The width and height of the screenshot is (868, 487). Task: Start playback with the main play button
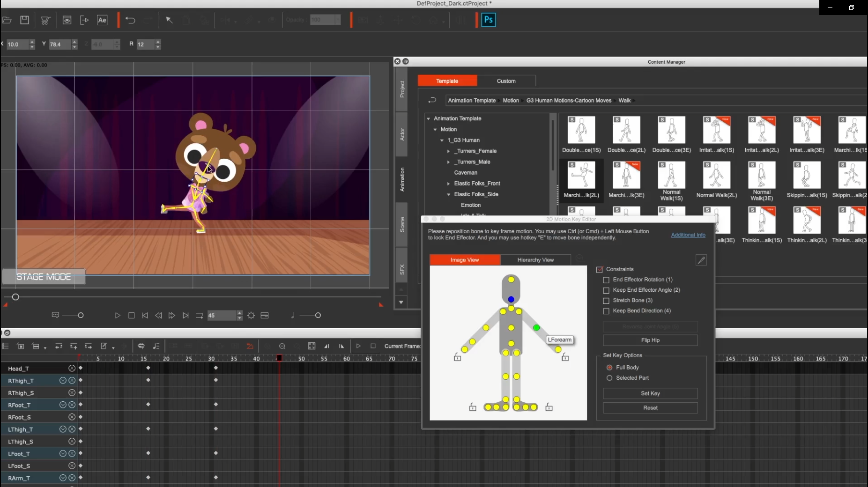(x=118, y=316)
